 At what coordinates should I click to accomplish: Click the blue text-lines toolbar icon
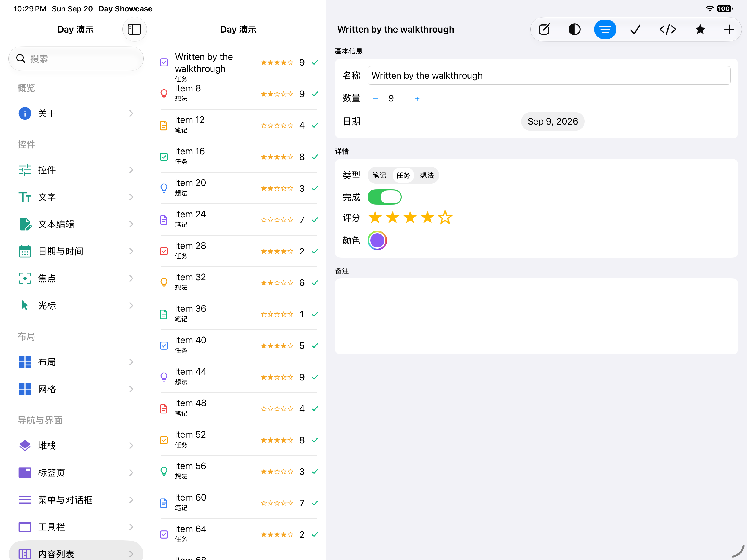(605, 29)
